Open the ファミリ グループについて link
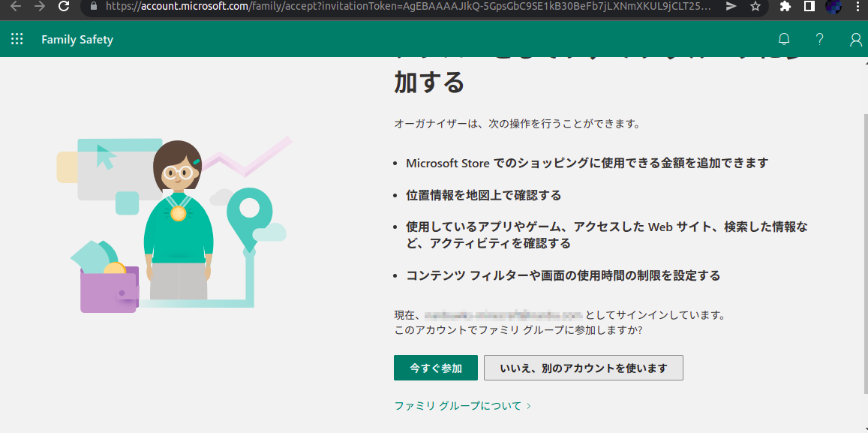This screenshot has height=433, width=868. 462,406
